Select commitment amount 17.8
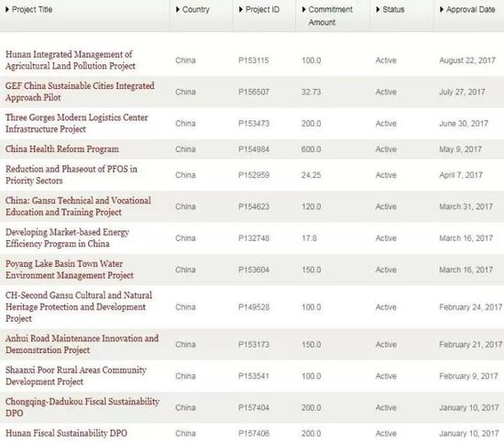Screen dimensions: 504x442 (309, 238)
